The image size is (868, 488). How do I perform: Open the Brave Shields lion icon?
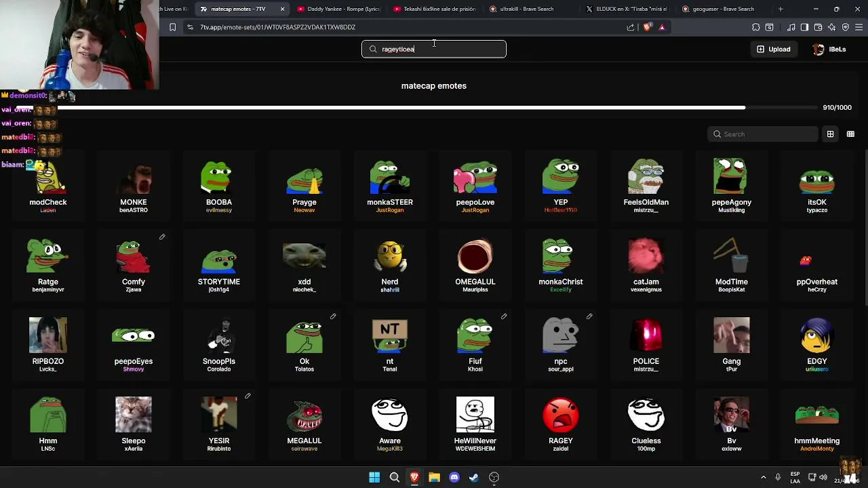647,27
